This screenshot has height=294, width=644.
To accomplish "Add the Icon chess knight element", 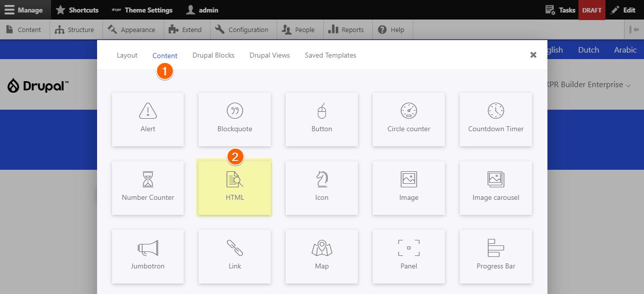I will coord(322,188).
